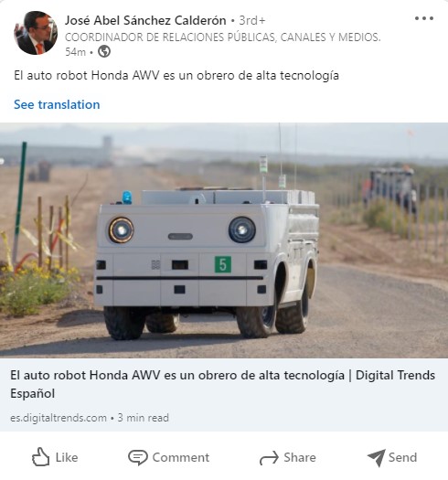Click the es.digitaltrends.com source label

pos(59,418)
